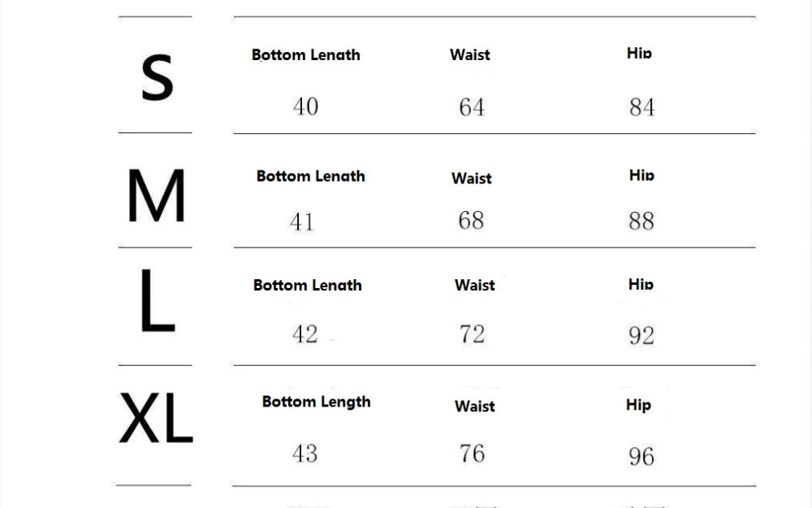Select the bottom length value 43
This screenshot has width=812, height=508.
click(305, 453)
